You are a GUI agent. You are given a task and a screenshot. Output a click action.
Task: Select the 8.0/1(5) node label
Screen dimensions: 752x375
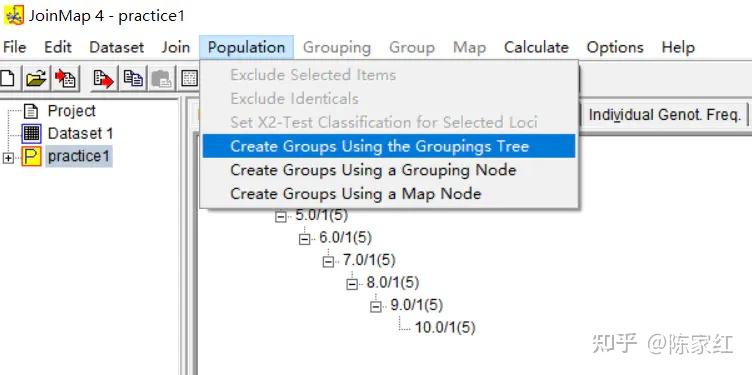[393, 283]
